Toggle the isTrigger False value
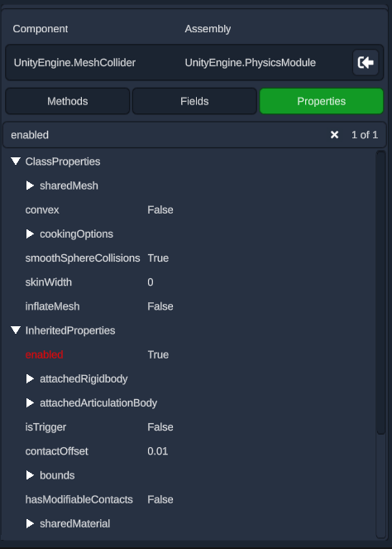Screen dimensions: 392x549 [x=160, y=427]
